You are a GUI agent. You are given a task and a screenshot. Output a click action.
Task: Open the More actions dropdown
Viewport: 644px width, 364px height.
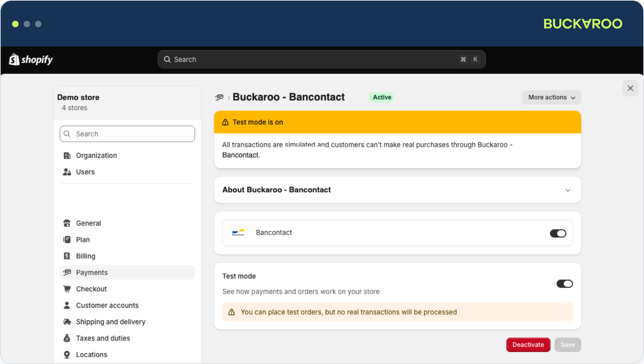[552, 97]
